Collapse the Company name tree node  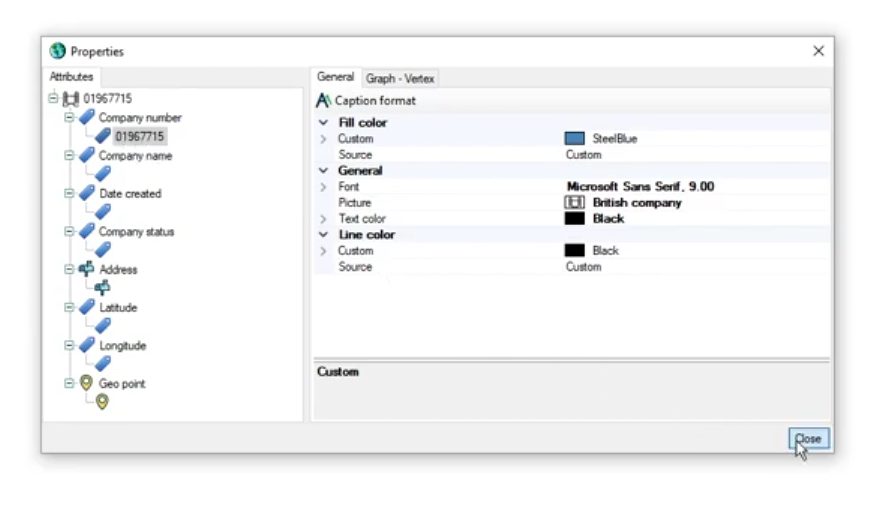pyautogui.click(x=69, y=156)
